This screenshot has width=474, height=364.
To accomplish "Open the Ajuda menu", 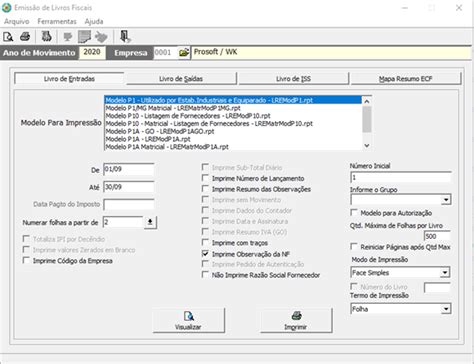I will (94, 22).
